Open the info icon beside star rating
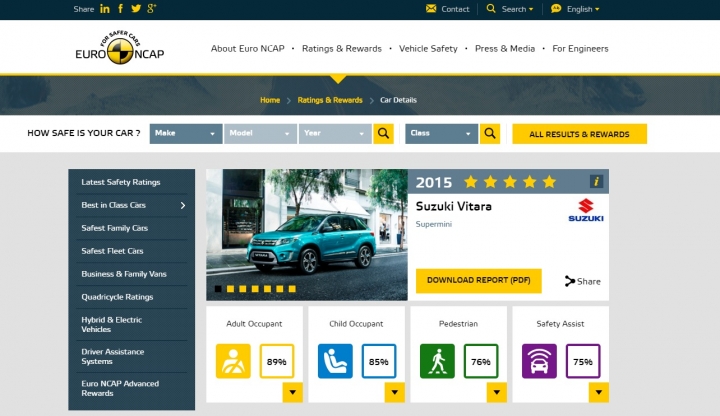Image resolution: width=720 pixels, height=416 pixels. (596, 181)
